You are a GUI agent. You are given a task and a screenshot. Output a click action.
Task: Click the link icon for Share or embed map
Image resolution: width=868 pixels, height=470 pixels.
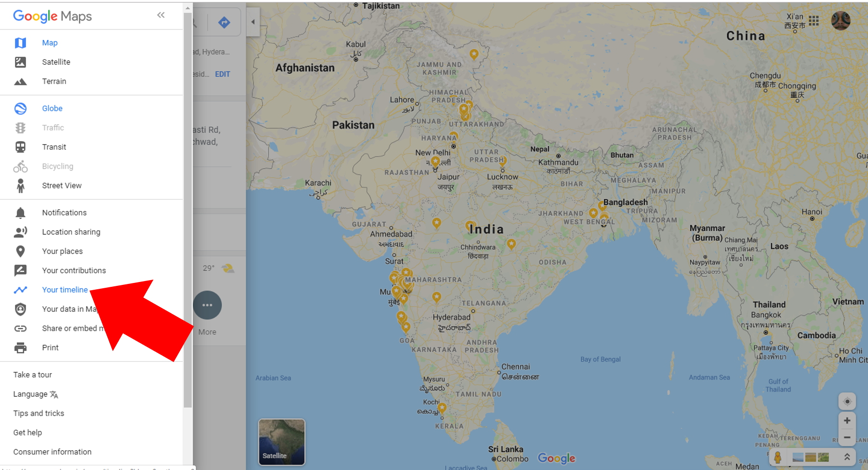pyautogui.click(x=20, y=328)
